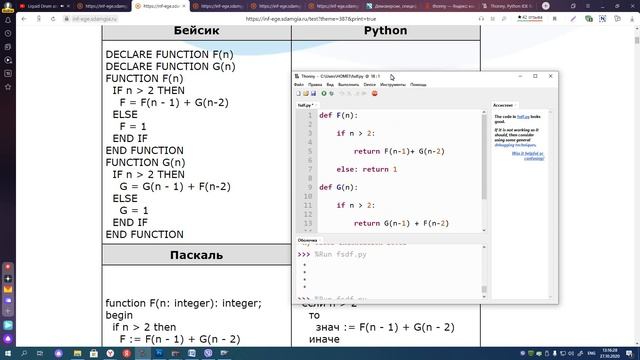The width and height of the screenshot is (640, 360).
Task: Click the Python column header on the page
Action: (x=386, y=31)
